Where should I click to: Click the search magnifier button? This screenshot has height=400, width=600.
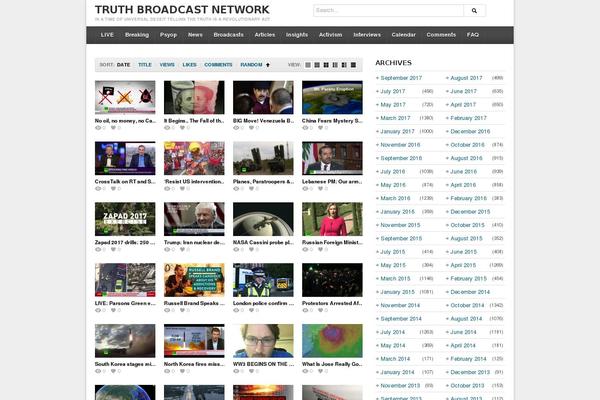474,11
